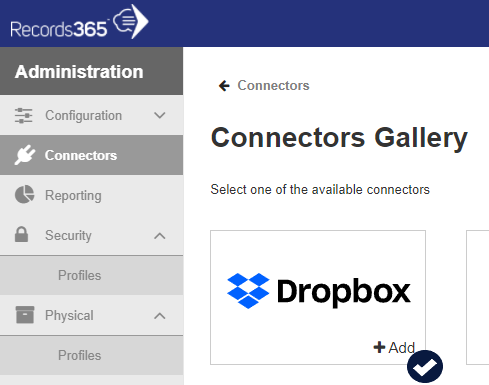Click the Administration header
Viewport: 489px width, 385px height.
pos(91,71)
